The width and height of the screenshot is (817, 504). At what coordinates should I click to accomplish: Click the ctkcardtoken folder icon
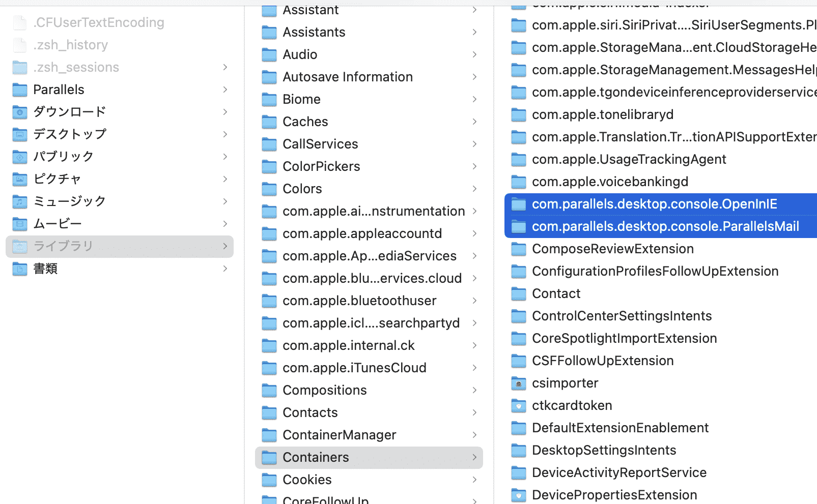(x=518, y=405)
